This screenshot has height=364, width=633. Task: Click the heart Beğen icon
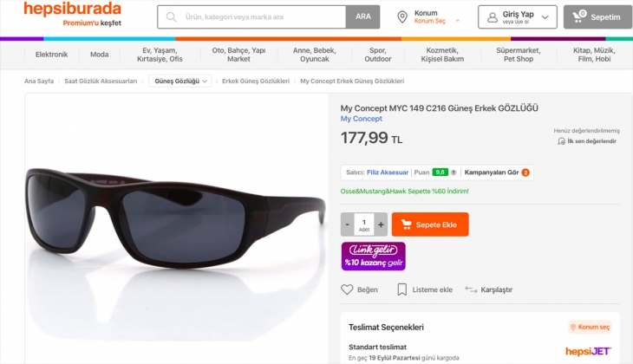[x=347, y=289]
